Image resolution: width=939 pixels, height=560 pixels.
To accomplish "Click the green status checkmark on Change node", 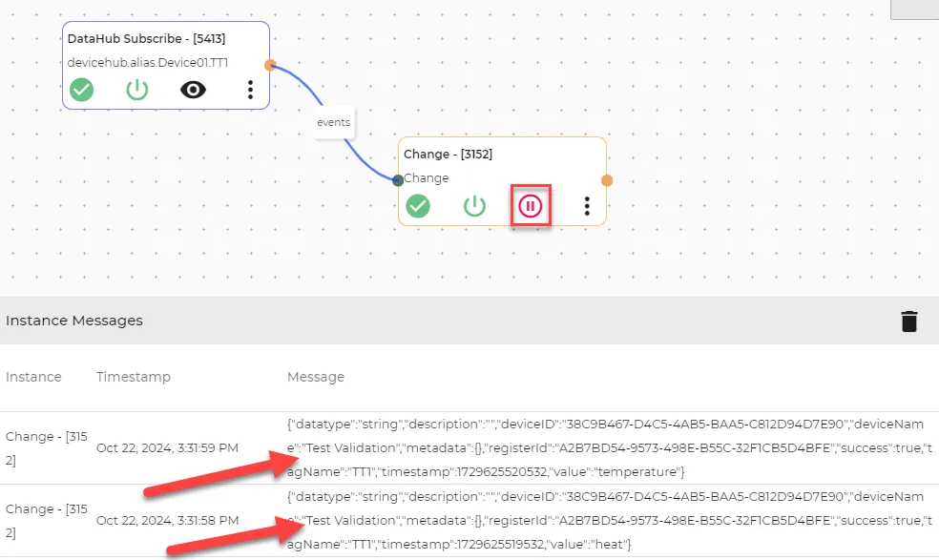I will (418, 206).
